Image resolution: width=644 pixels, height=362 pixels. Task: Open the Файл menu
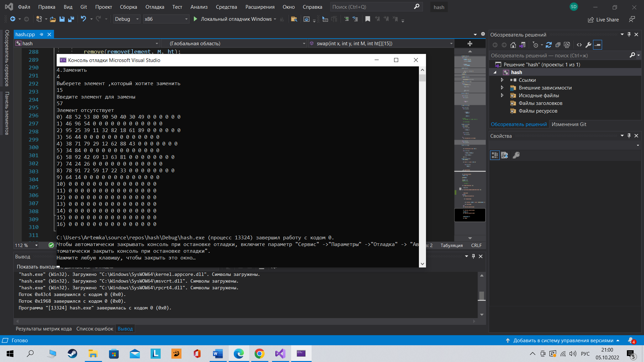[24, 7]
